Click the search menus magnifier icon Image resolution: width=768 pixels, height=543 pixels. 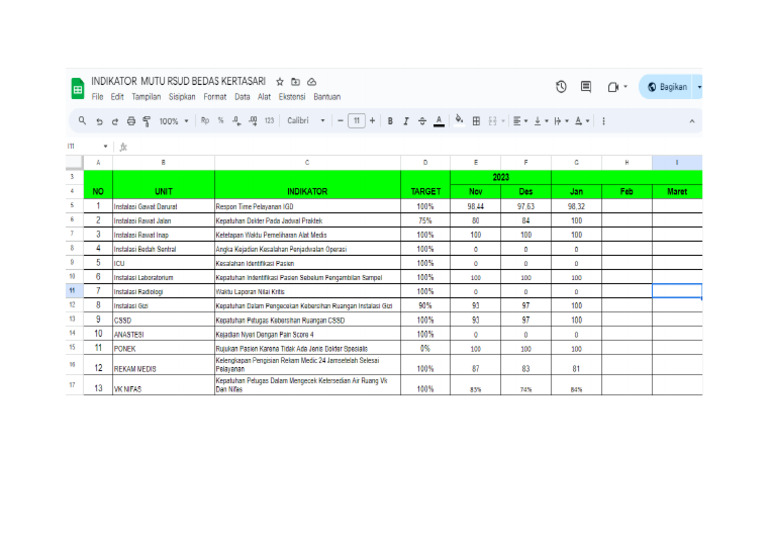click(x=82, y=121)
